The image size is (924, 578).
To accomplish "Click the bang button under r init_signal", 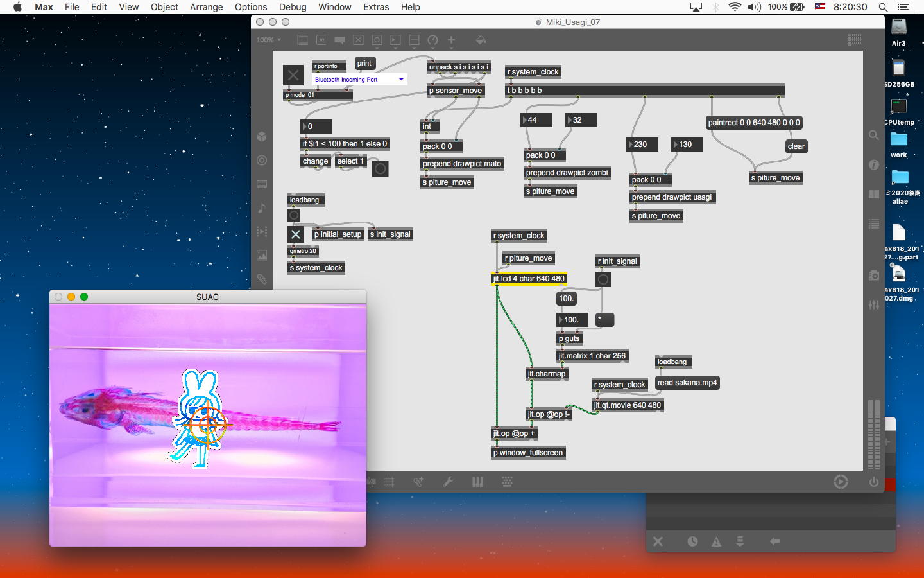I will click(x=603, y=279).
